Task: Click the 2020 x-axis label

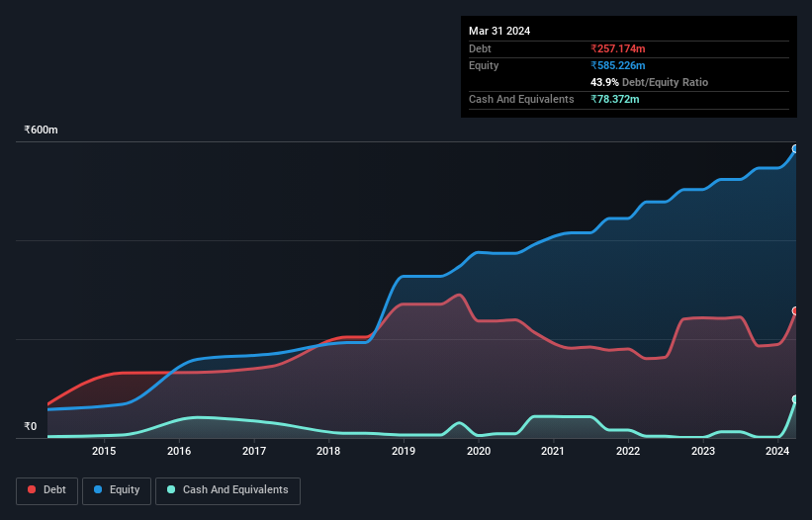Action: click(x=479, y=451)
